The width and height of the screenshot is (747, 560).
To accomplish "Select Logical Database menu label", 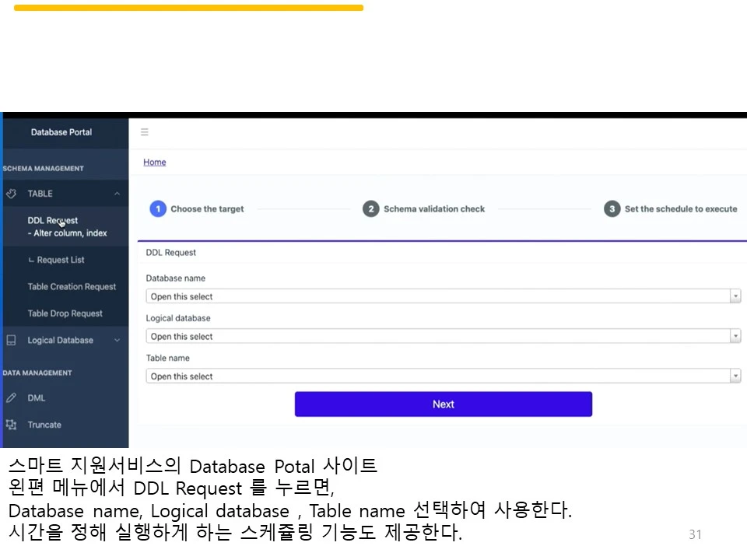I will [61, 340].
